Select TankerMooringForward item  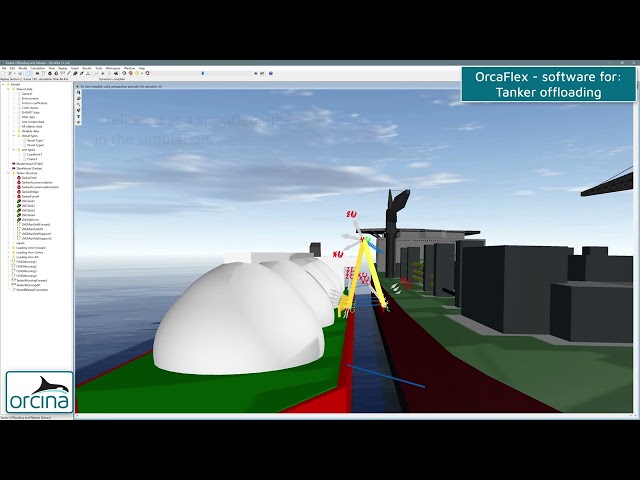click(x=31, y=280)
